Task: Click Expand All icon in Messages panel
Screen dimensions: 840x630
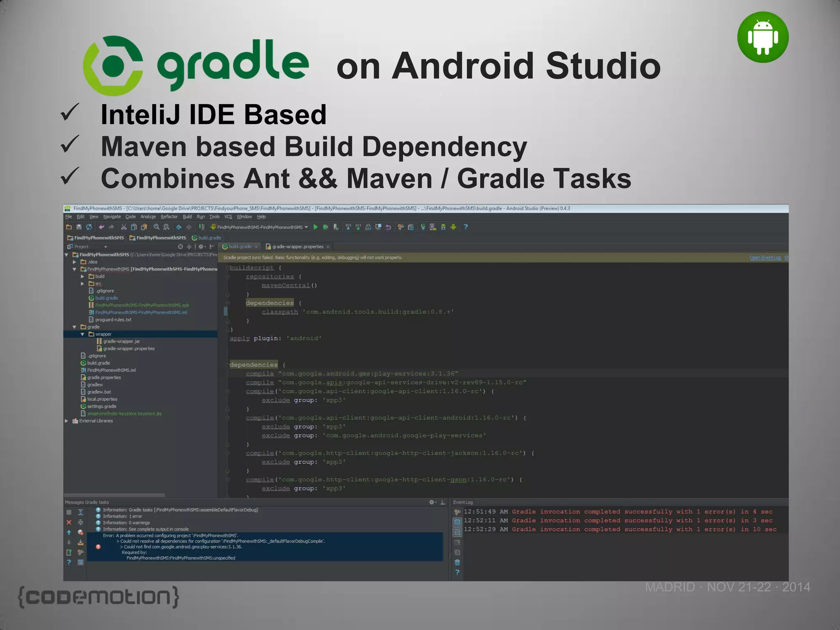Action: [80, 512]
